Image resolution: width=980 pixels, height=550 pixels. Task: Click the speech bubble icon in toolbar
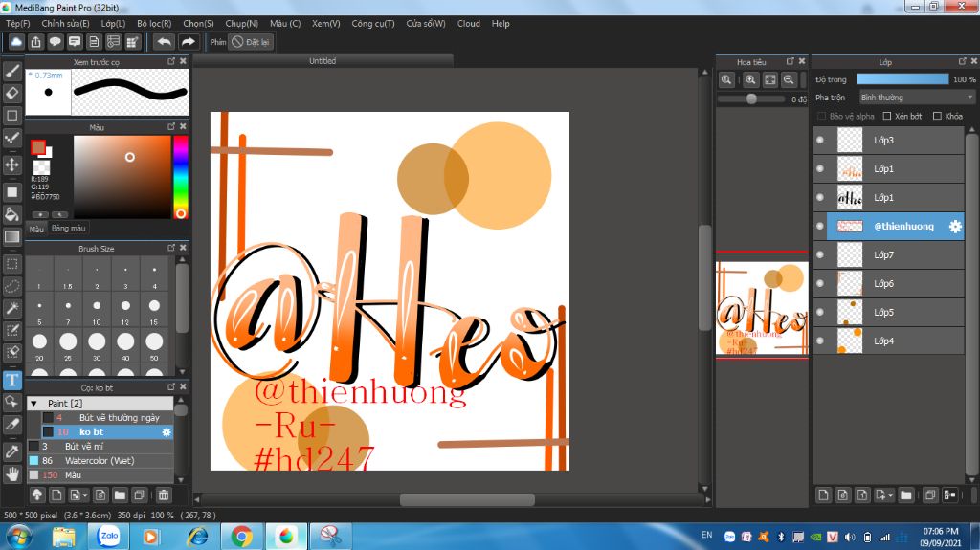click(55, 42)
